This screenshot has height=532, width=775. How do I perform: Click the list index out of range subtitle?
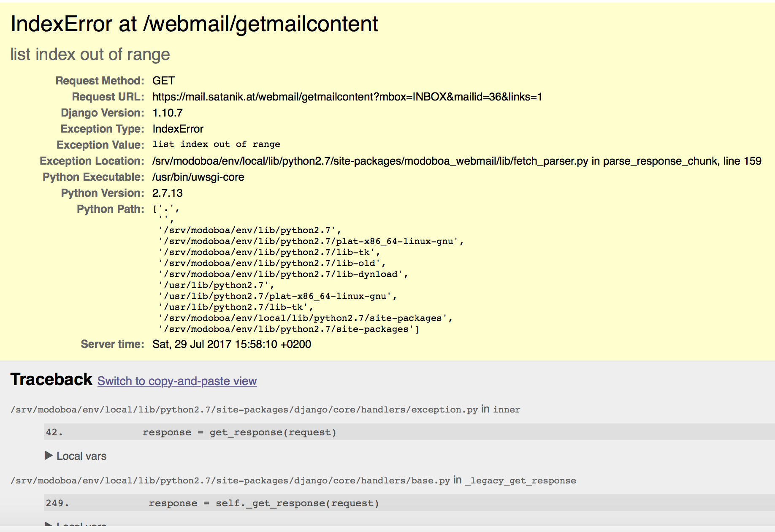click(90, 54)
